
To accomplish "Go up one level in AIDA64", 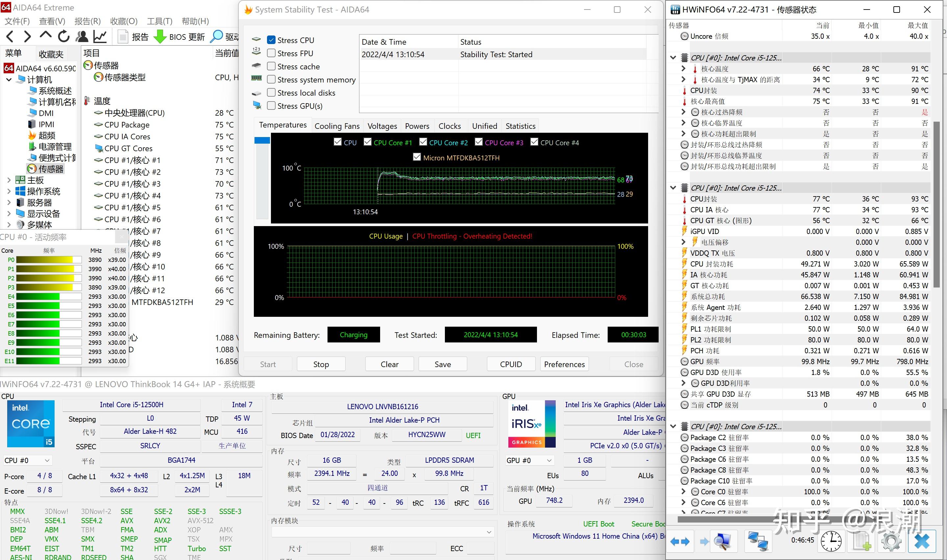I will pos(45,36).
